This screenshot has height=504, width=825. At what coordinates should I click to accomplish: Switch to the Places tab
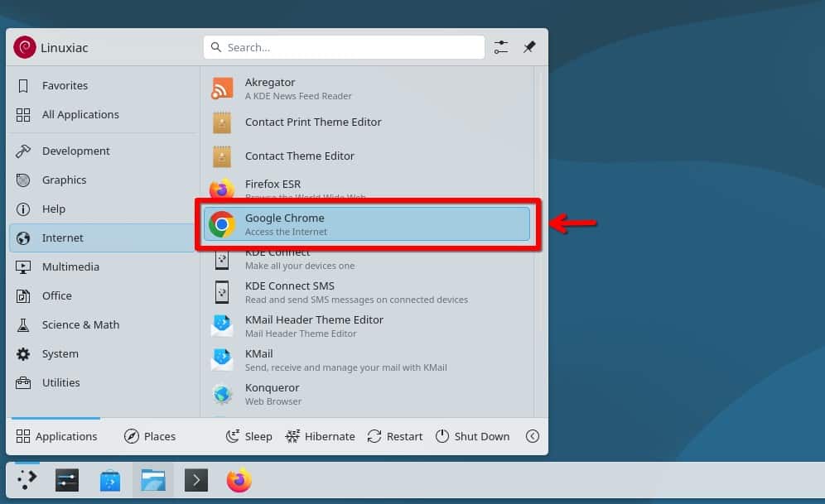150,436
